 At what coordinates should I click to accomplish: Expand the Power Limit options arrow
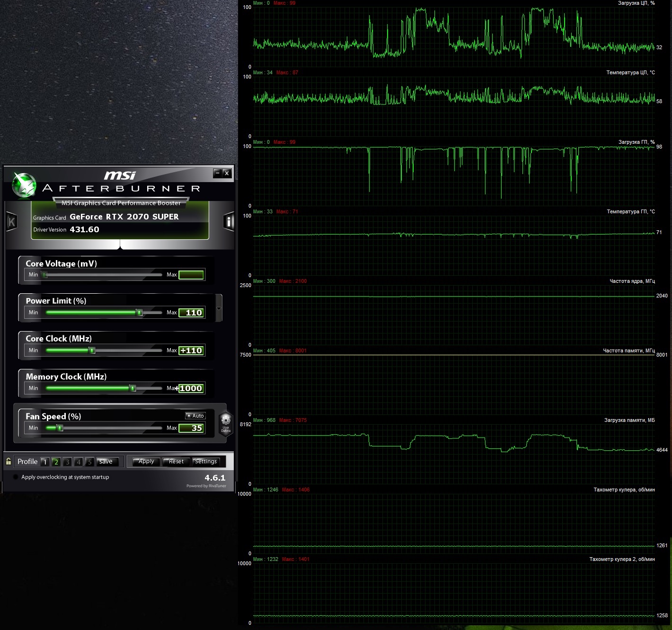[219, 308]
